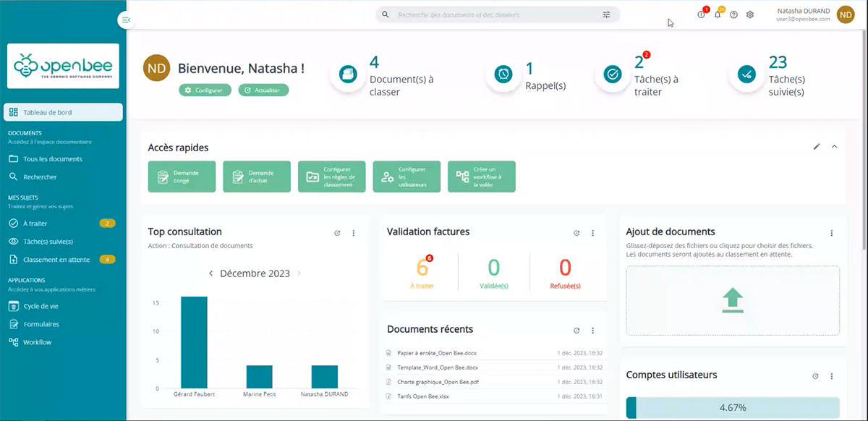Open the Documents récents kebab menu
Screen dimensions: 868x421
(593, 331)
